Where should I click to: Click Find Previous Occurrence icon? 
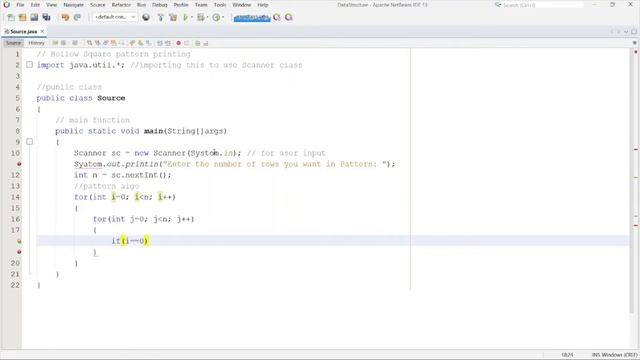pos(98,43)
